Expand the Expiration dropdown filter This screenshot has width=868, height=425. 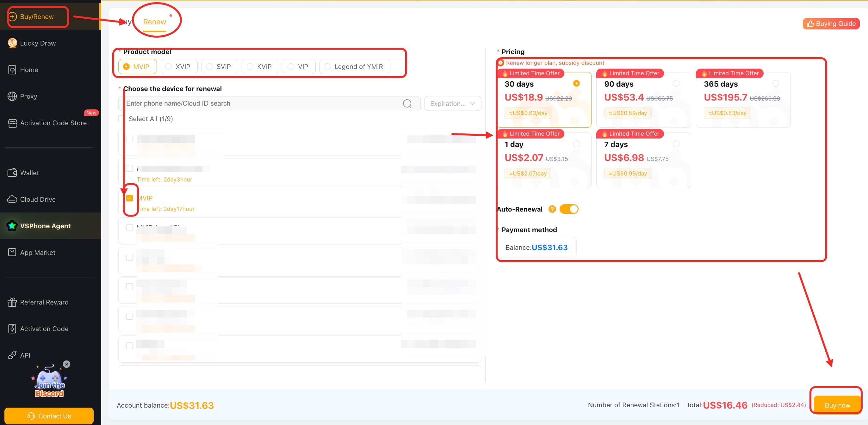452,104
